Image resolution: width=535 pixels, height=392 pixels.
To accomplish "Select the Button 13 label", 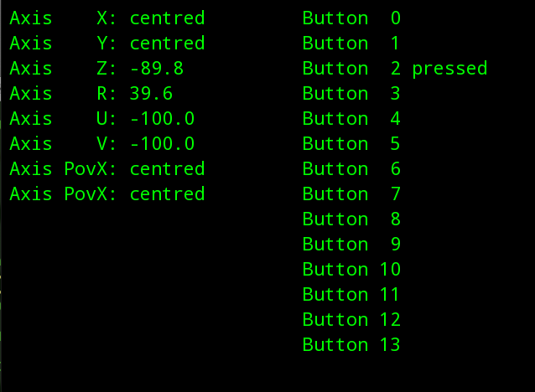I will (351, 344).
